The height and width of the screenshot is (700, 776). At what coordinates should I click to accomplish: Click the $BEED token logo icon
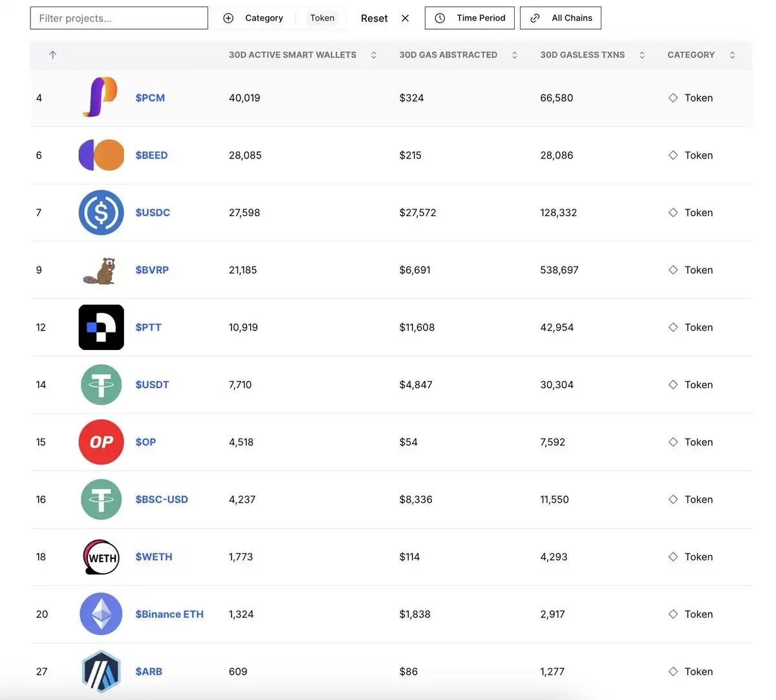pyautogui.click(x=101, y=155)
